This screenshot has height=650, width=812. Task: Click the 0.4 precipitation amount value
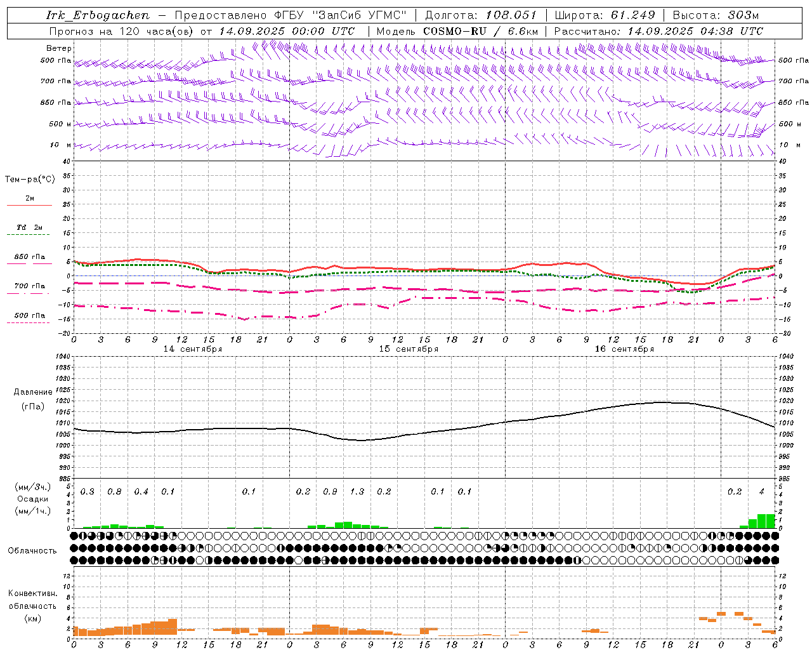(141, 491)
